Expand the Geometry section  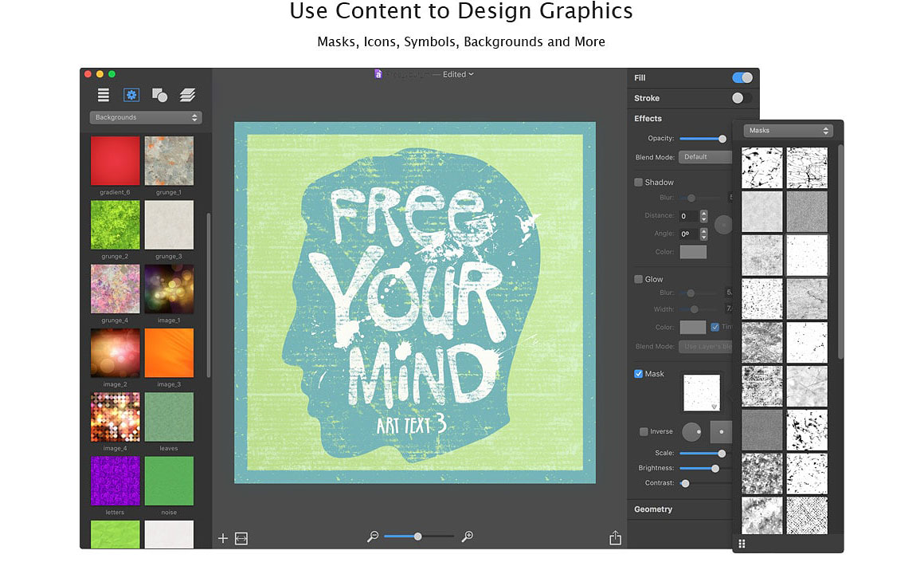[x=653, y=509]
